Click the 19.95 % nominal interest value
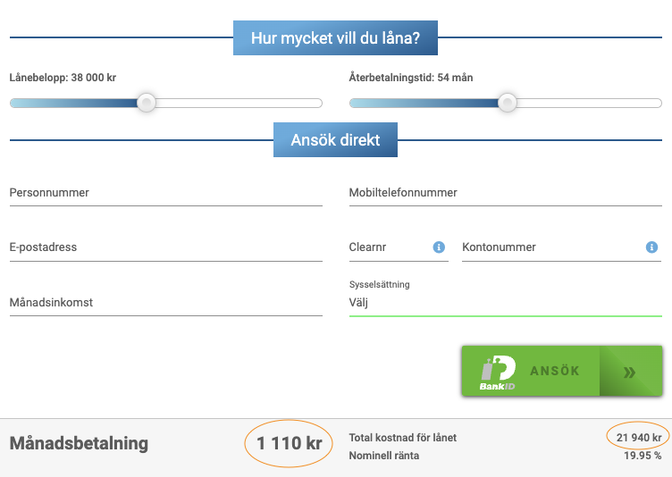The height and width of the screenshot is (477, 672). pos(642,456)
